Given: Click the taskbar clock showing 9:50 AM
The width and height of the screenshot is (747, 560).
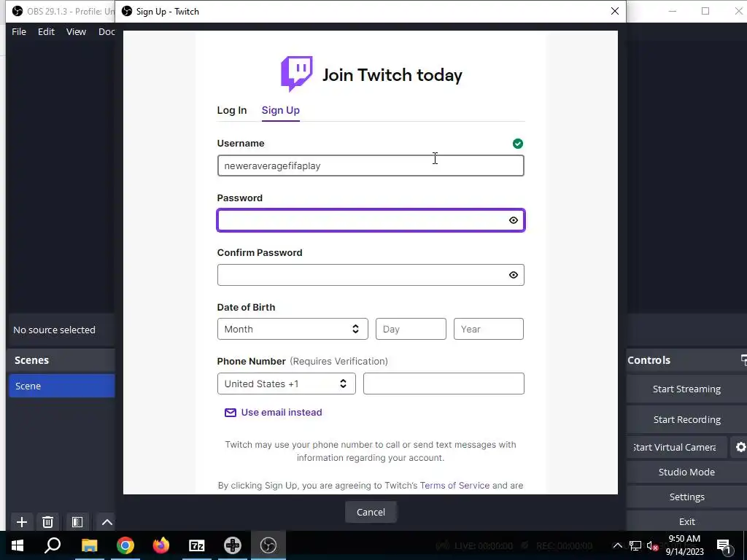Looking at the screenshot, I should pyautogui.click(x=684, y=545).
